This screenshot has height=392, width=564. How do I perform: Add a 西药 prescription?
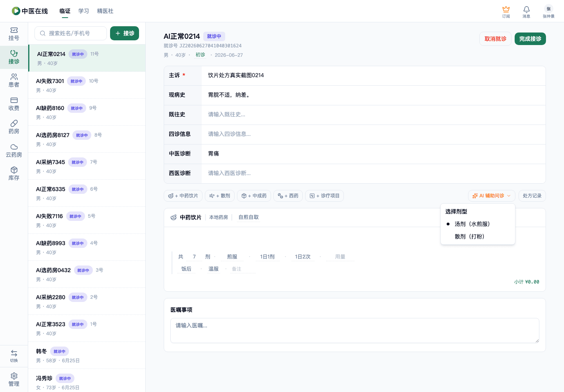(x=288, y=196)
